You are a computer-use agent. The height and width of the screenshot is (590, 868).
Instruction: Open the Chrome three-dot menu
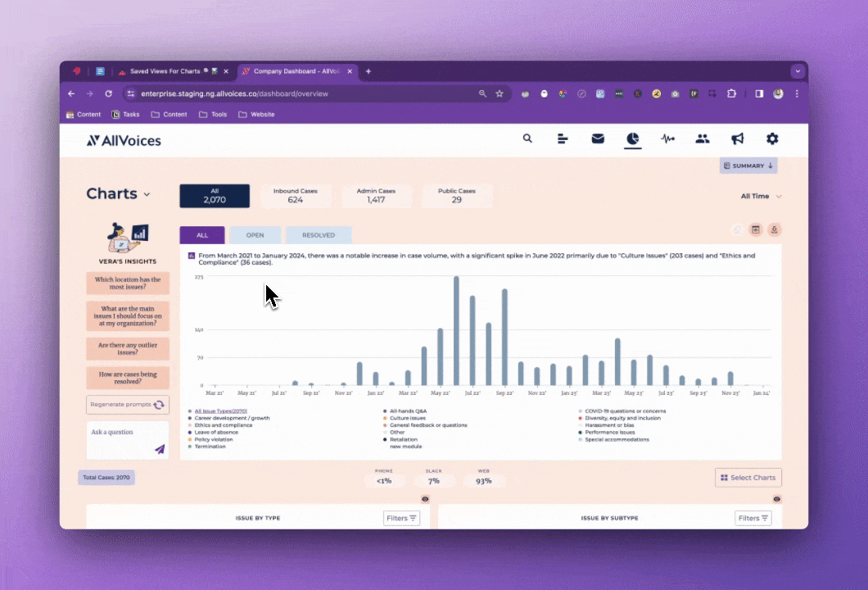[797, 93]
